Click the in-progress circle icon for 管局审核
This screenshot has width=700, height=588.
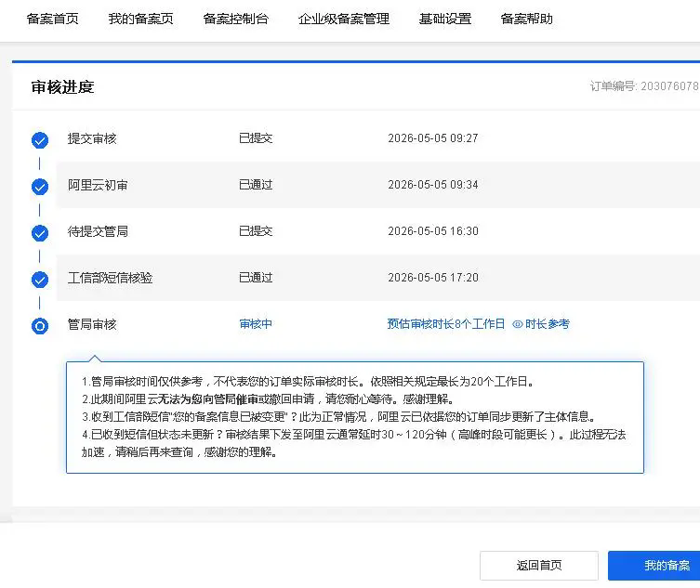(x=40, y=326)
